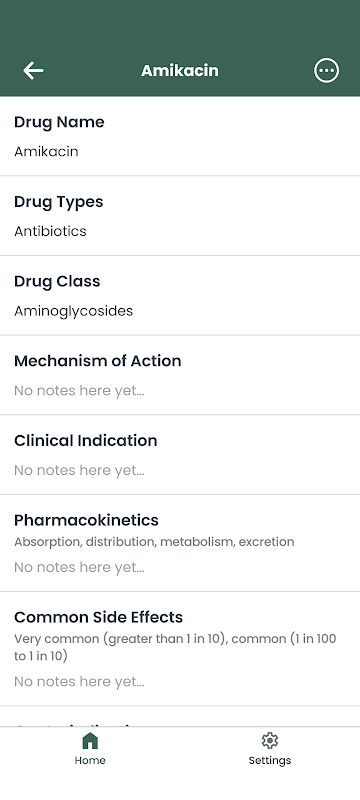360x800 pixels.
Task: Add notes under Clinical Indication
Action: click(x=79, y=470)
